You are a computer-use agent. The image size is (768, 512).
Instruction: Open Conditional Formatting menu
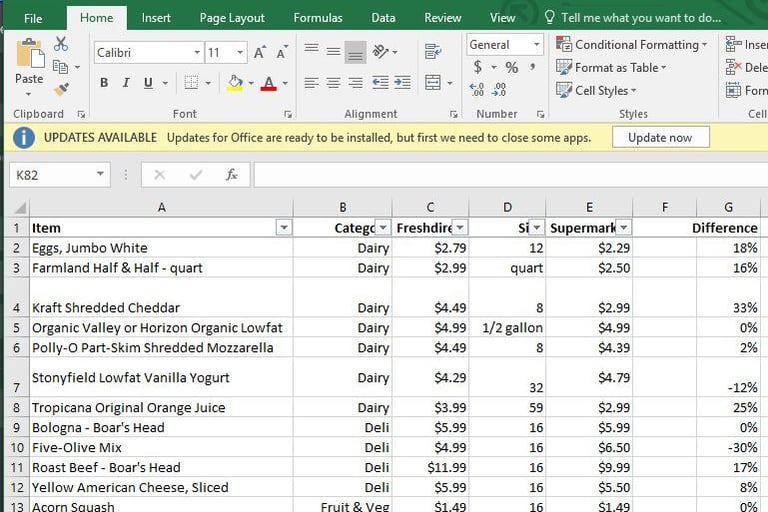tap(632, 45)
